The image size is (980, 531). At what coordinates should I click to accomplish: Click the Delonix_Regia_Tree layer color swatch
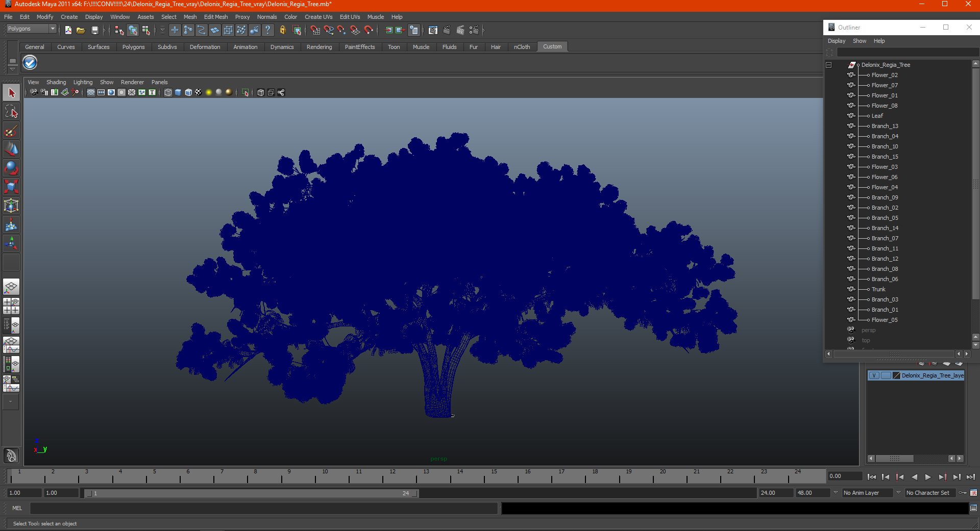coord(896,375)
